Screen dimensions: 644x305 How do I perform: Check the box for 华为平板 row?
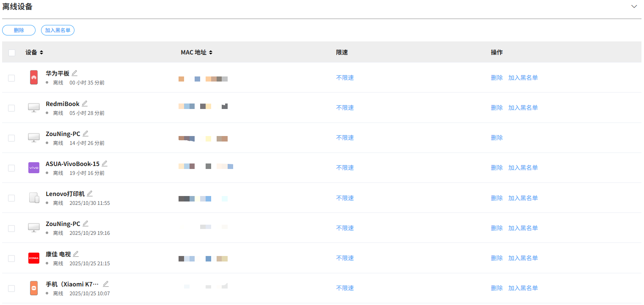pos(11,78)
